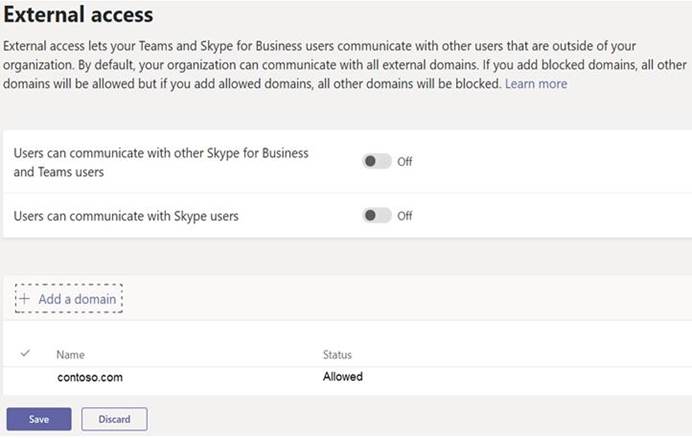Viewport: 692px width, 438px height.
Task: Save the external access settings
Action: (x=39, y=419)
